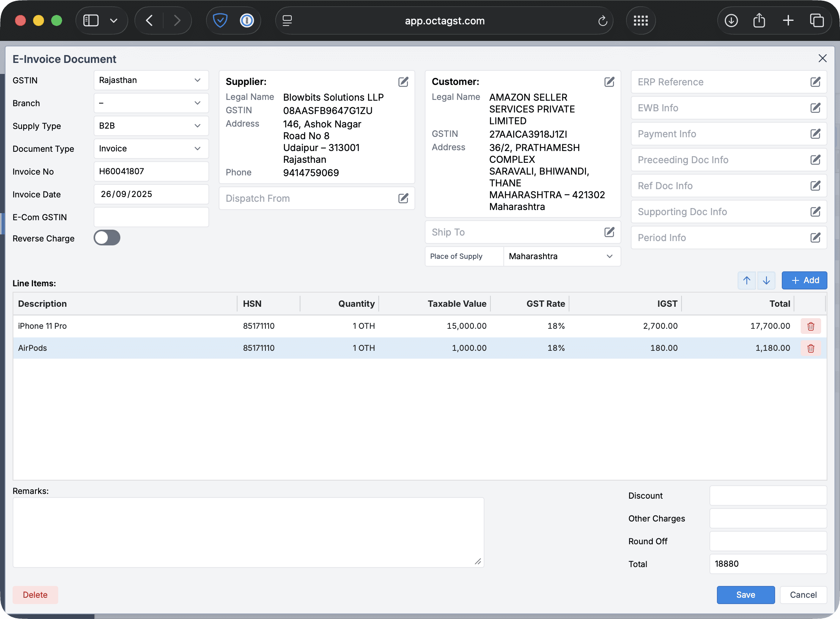The height and width of the screenshot is (619, 840).
Task: Edit the Supplier details
Action: click(403, 82)
